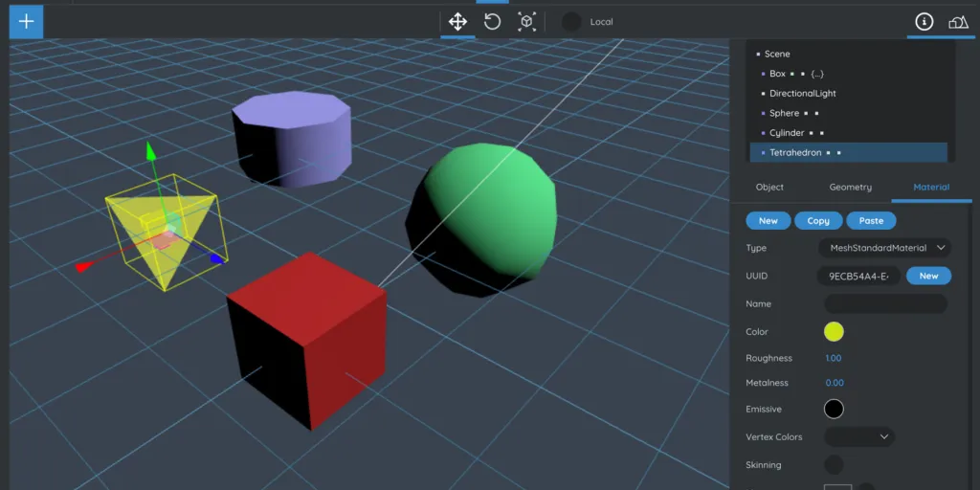Click the red X-axis gizmo arrow
980x490 pixels.
(83, 268)
